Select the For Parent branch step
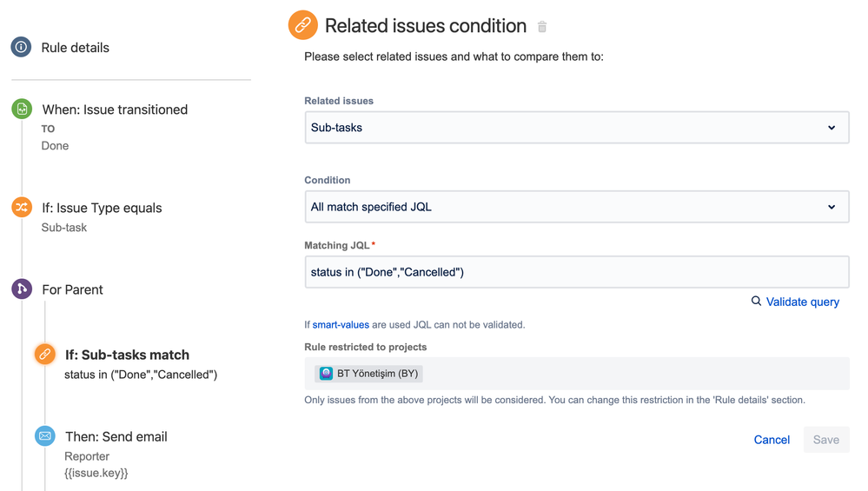The height and width of the screenshot is (491, 868). [x=72, y=289]
